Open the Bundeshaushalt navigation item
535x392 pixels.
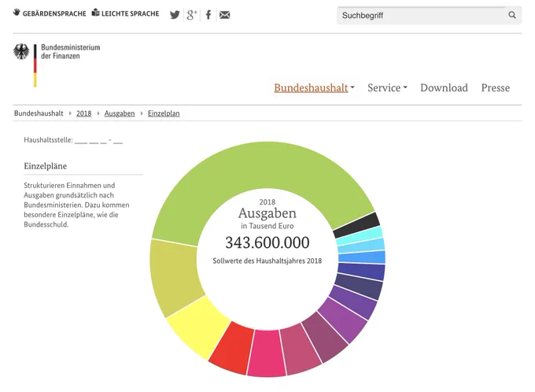[x=311, y=87]
